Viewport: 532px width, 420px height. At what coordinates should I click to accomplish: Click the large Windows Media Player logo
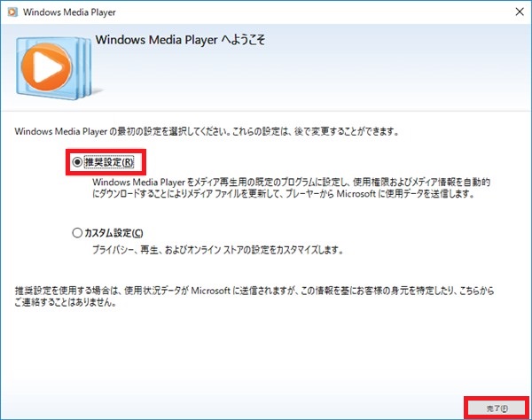coord(54,67)
